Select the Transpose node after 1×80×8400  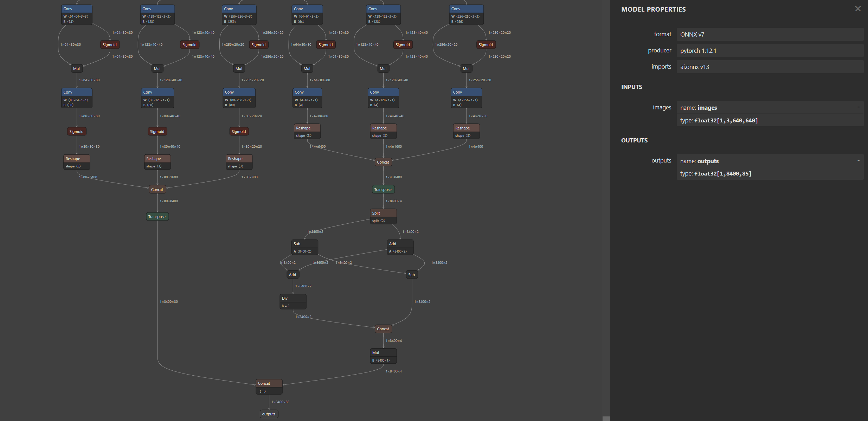point(157,217)
